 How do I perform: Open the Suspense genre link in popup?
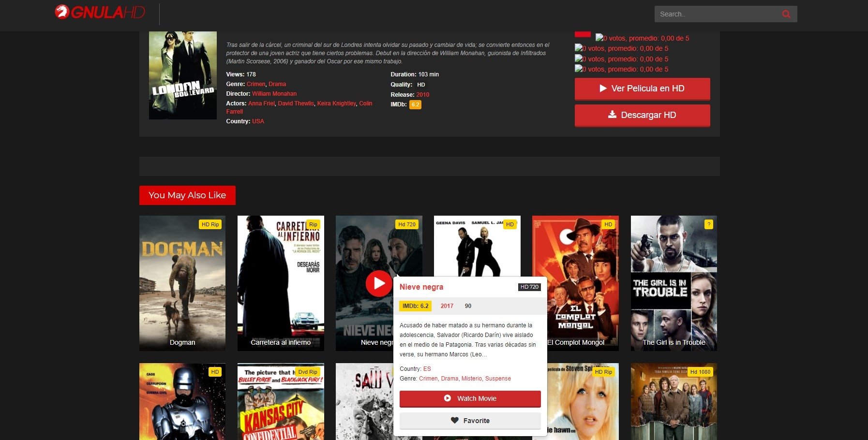coord(498,379)
